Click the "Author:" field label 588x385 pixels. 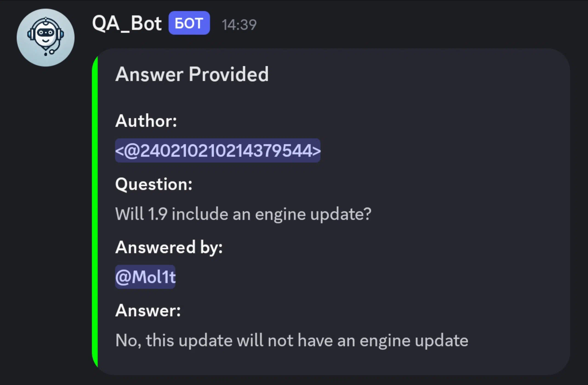[146, 121]
